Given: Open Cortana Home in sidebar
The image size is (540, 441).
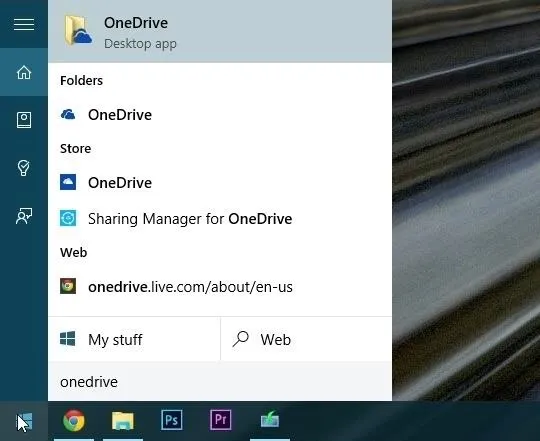Looking at the screenshot, I should click(x=24, y=72).
